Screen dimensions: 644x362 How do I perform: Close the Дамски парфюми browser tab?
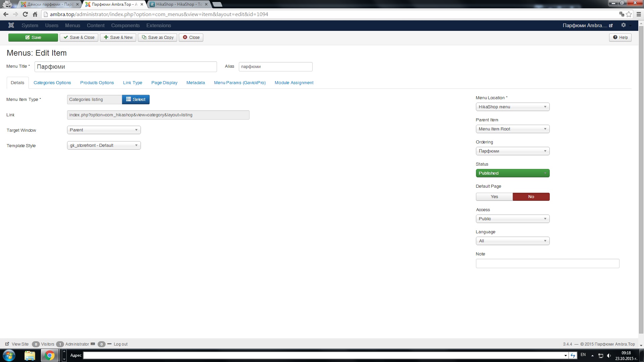point(77,4)
